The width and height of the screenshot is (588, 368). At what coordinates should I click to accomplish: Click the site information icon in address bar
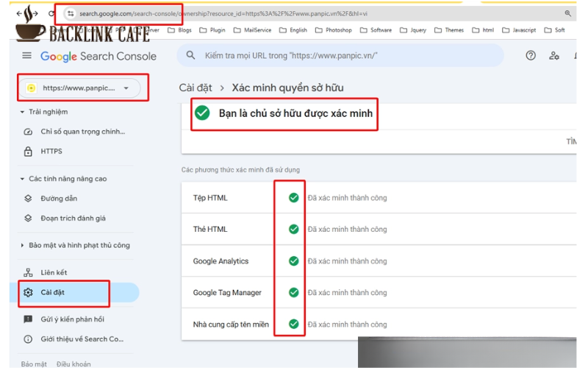coord(71,14)
